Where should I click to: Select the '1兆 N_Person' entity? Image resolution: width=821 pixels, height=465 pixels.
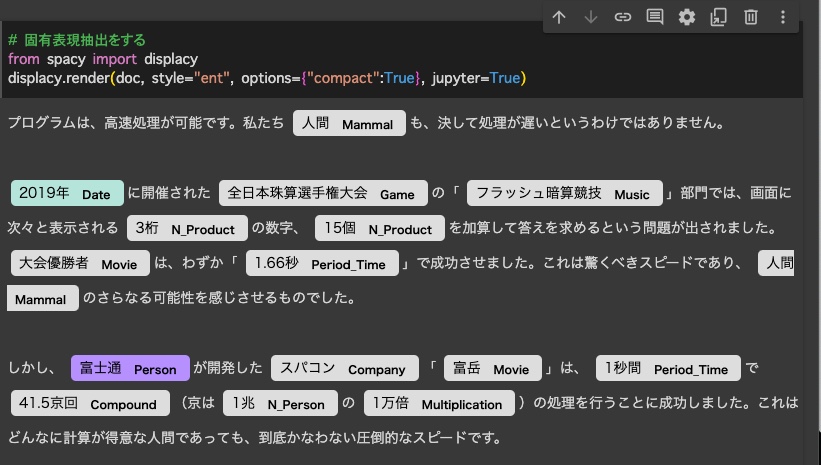click(x=280, y=403)
